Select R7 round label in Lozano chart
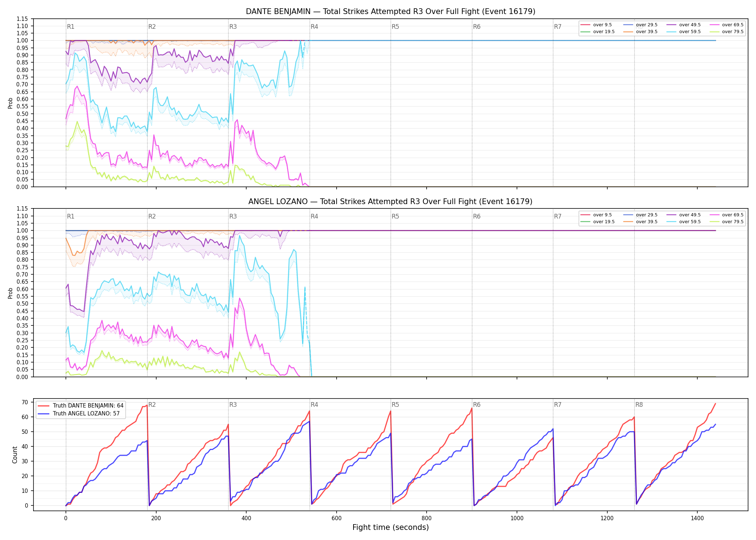 [558, 216]
